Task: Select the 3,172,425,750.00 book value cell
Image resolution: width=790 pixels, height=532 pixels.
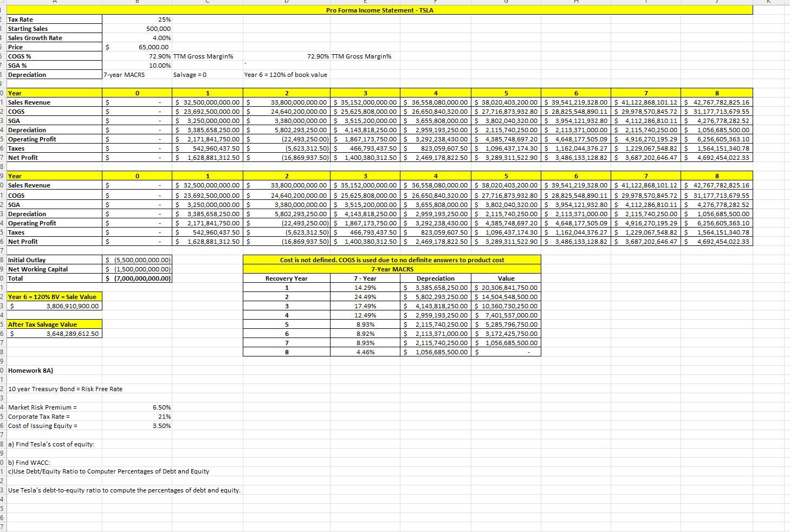Action: coord(506,334)
